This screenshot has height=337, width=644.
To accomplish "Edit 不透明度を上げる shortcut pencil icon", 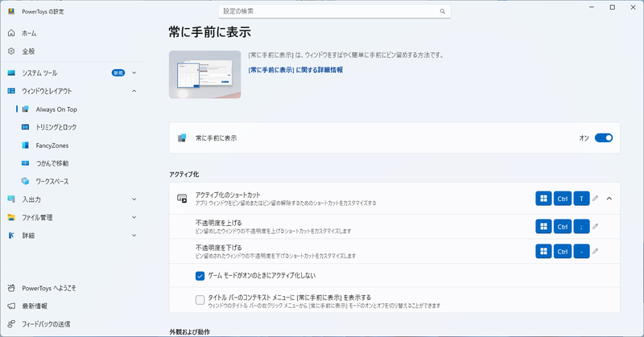I will pyautogui.click(x=596, y=226).
